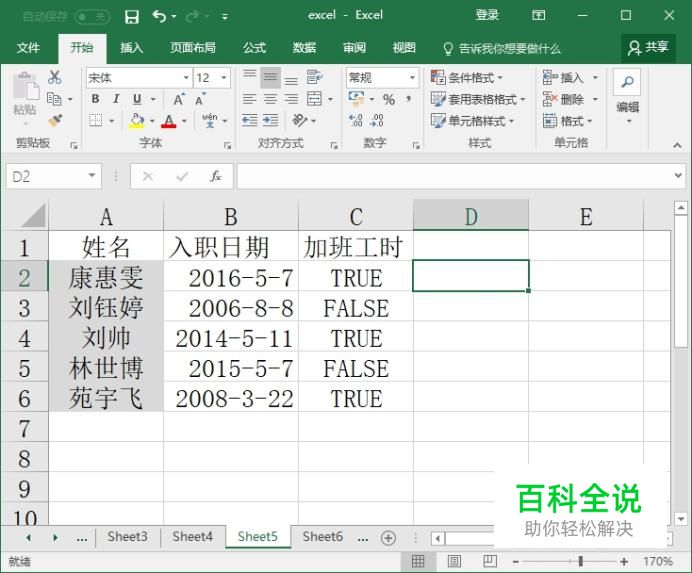Open the Sheet4 worksheet tab
Viewport: 692px width, 573px height.
click(x=192, y=537)
